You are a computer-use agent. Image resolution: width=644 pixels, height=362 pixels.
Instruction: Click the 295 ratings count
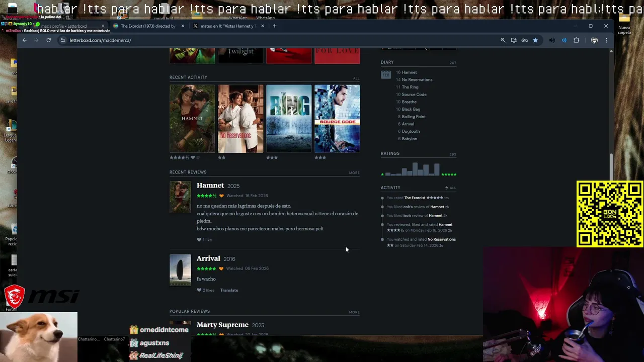tap(453, 154)
